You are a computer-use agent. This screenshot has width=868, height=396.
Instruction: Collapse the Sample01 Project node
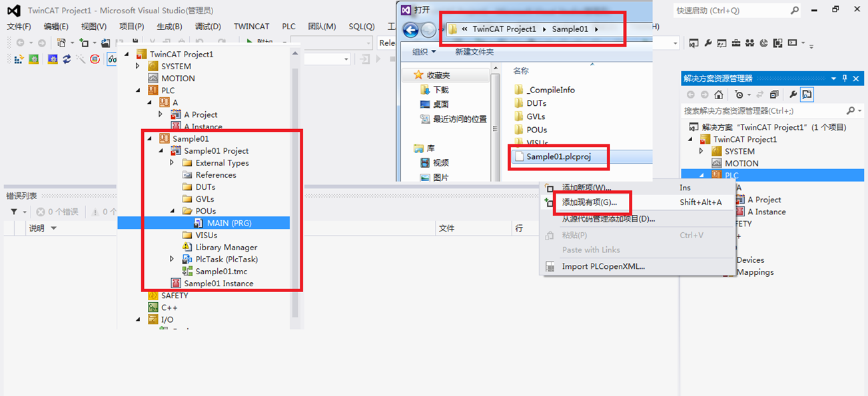(161, 150)
